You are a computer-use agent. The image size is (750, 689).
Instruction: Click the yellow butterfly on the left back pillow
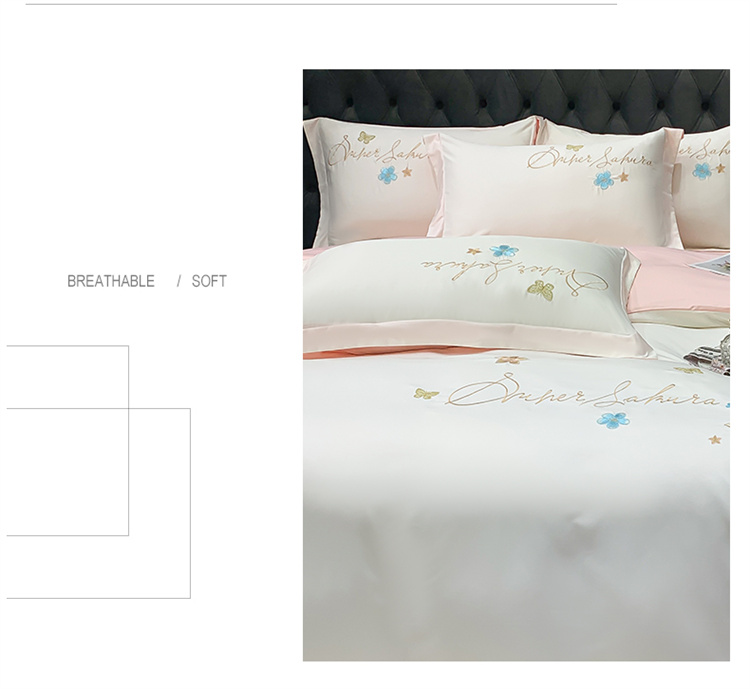(366, 137)
